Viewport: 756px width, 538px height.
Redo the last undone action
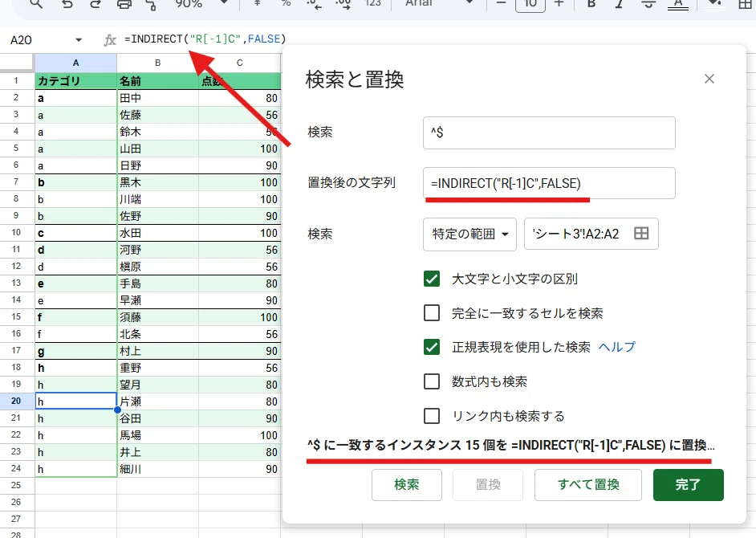pyautogui.click(x=96, y=4)
